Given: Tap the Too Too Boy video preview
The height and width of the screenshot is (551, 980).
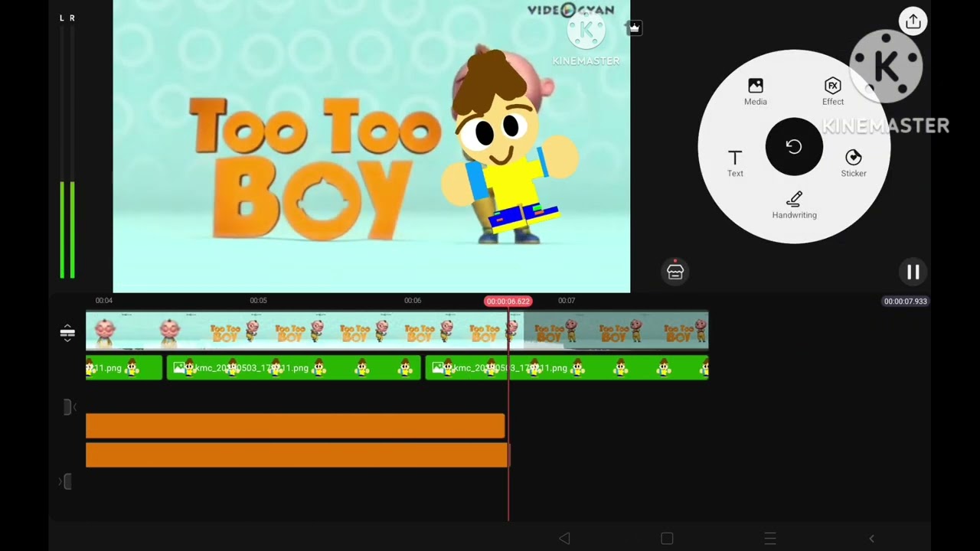Looking at the screenshot, I should click(371, 146).
